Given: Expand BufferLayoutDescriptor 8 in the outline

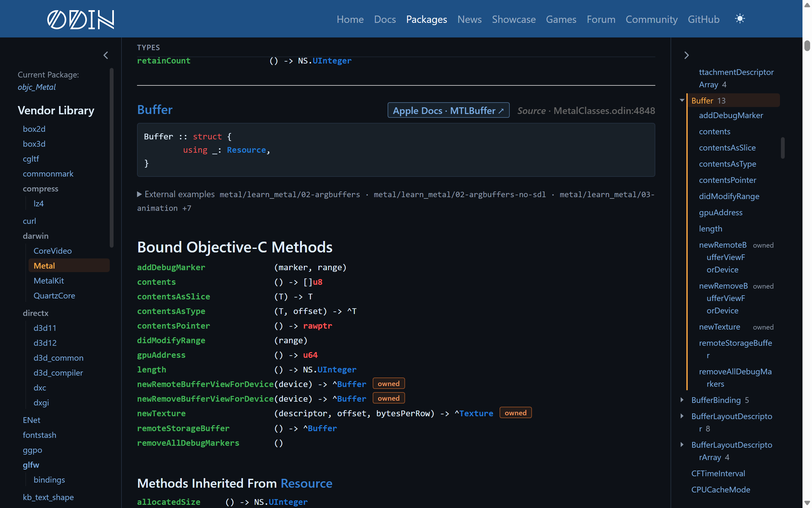Looking at the screenshot, I should (682, 416).
